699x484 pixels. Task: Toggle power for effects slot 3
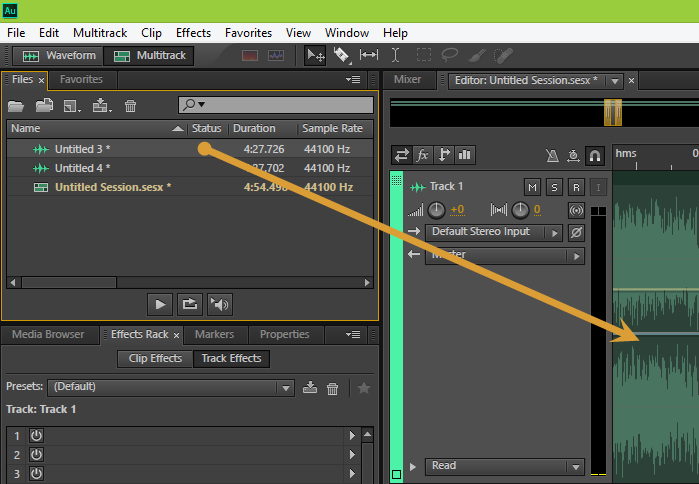(36, 473)
